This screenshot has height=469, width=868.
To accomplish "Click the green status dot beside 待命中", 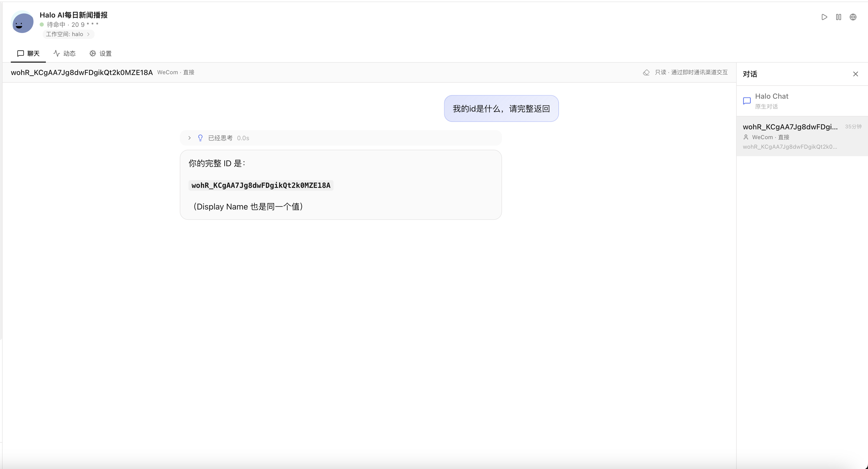I will (x=42, y=25).
